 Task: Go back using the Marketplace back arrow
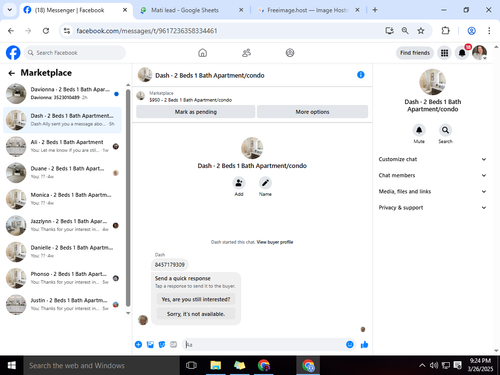coord(12,73)
